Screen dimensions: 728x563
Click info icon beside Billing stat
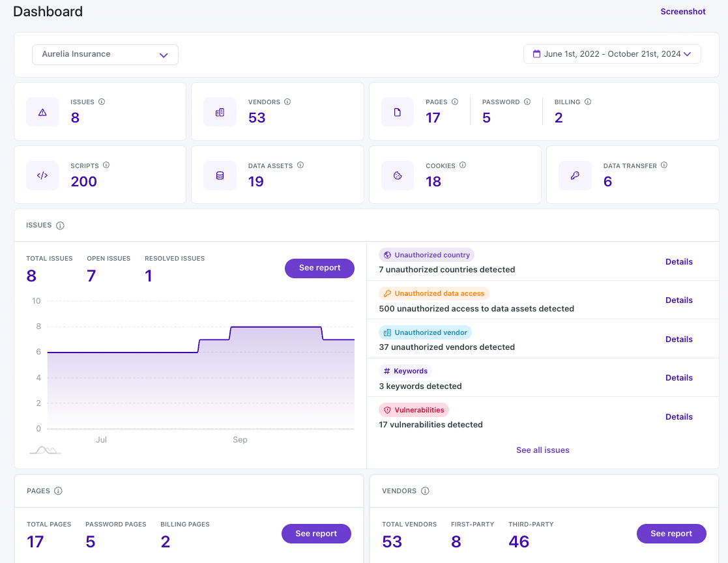coord(588,102)
